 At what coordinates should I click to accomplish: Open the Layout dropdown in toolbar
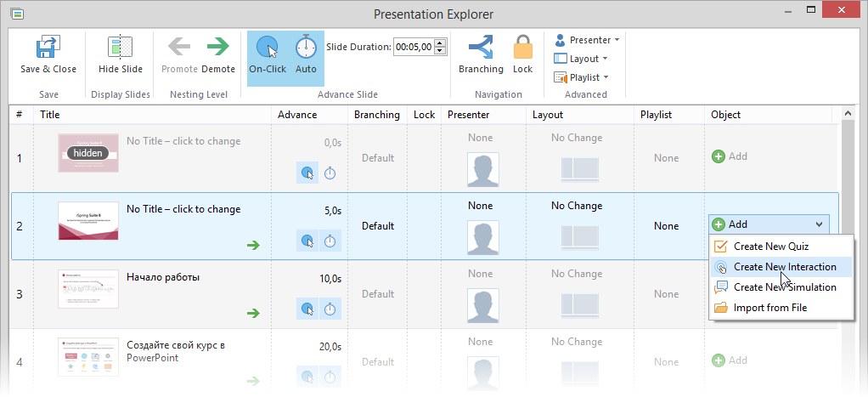(582, 59)
